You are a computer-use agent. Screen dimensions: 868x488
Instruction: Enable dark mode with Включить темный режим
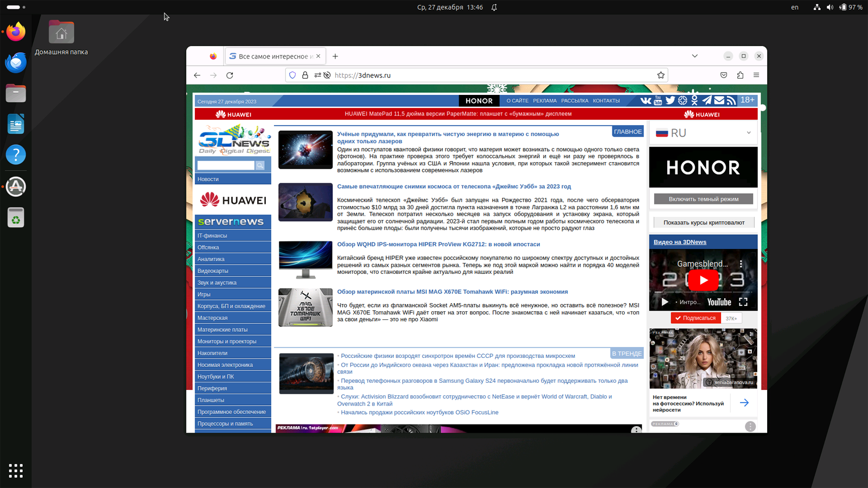[704, 199]
